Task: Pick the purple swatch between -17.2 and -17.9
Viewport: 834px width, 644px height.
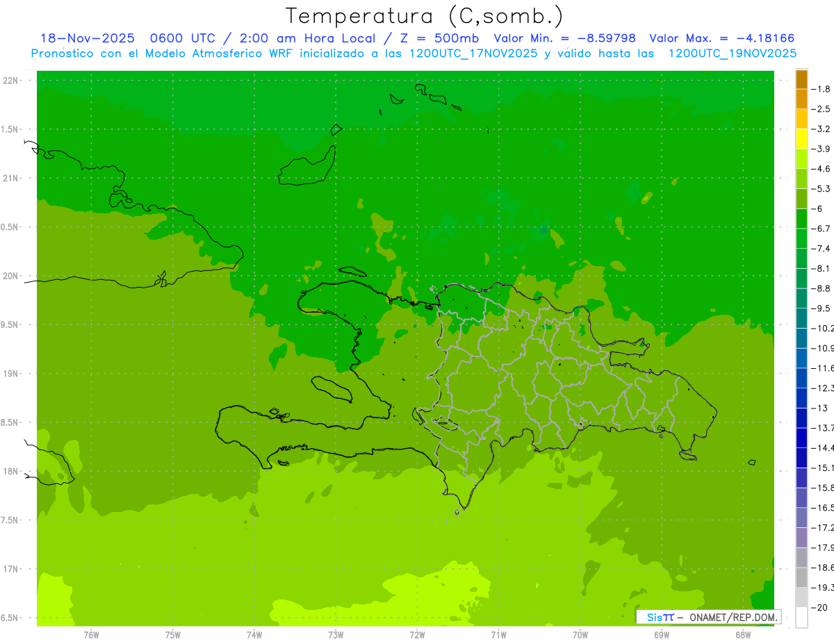Action: pos(801,538)
